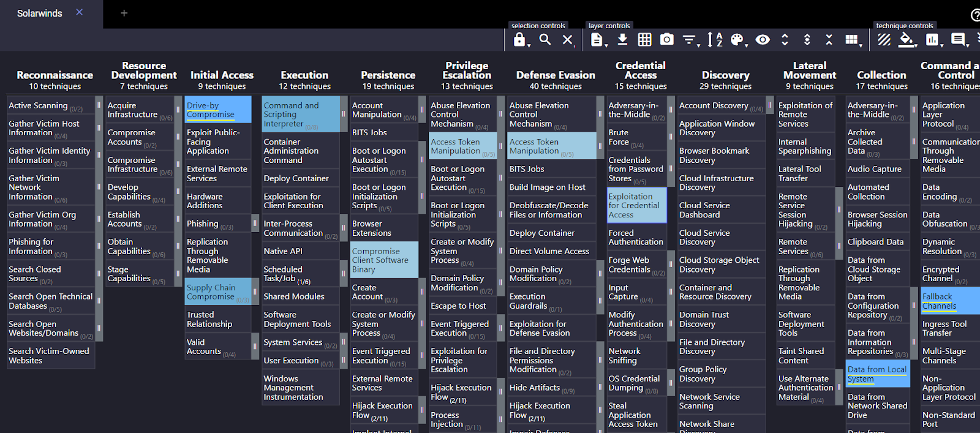Click the Deploy Container cell under Execution

pyautogui.click(x=300, y=178)
